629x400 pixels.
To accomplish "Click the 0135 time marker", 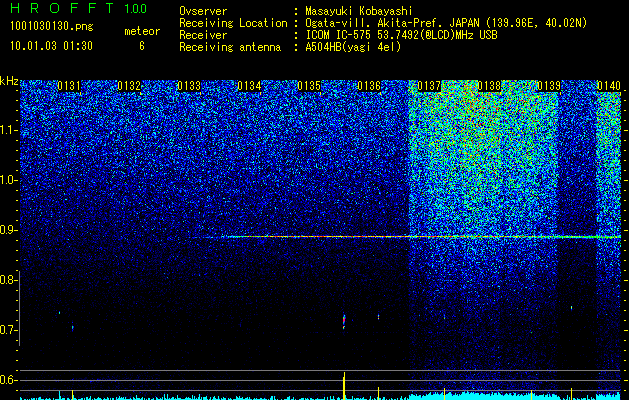I will pos(309,86).
